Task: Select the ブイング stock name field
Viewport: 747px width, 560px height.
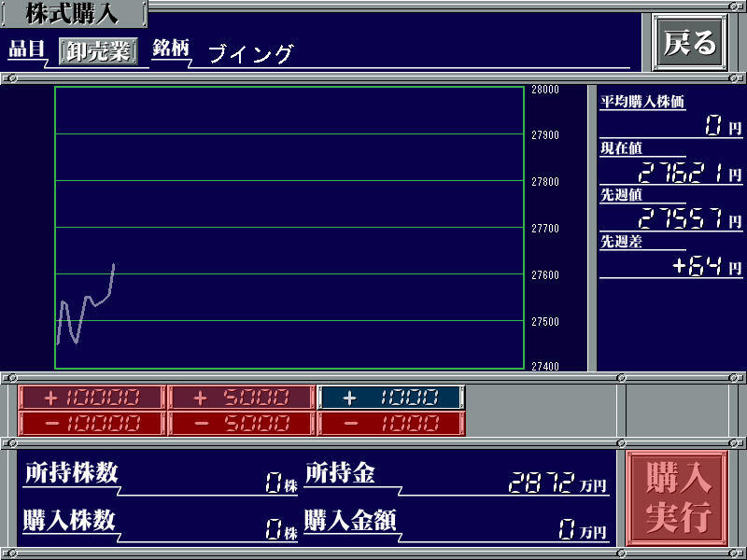Action: coord(250,54)
